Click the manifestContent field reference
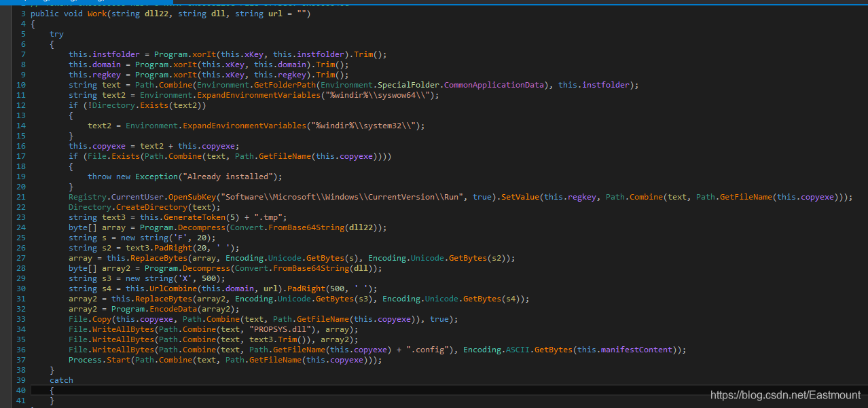Viewport: 868px width, 408px height. pos(636,350)
